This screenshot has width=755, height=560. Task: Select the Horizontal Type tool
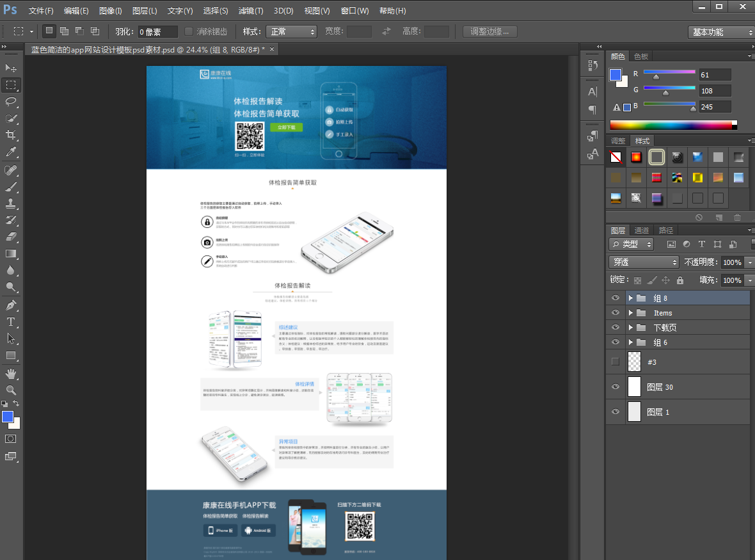[11, 322]
